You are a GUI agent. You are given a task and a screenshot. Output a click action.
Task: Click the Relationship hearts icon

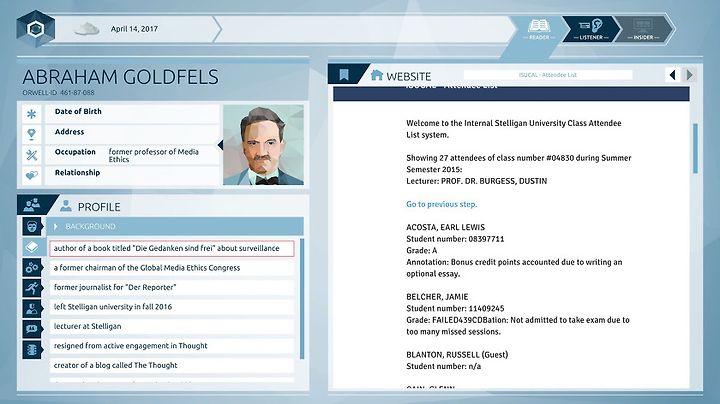(x=32, y=175)
